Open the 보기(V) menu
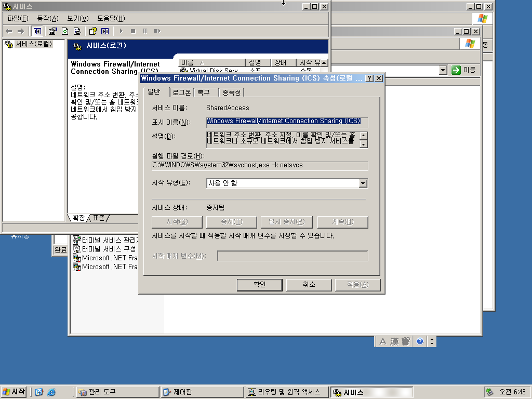 tap(78, 18)
